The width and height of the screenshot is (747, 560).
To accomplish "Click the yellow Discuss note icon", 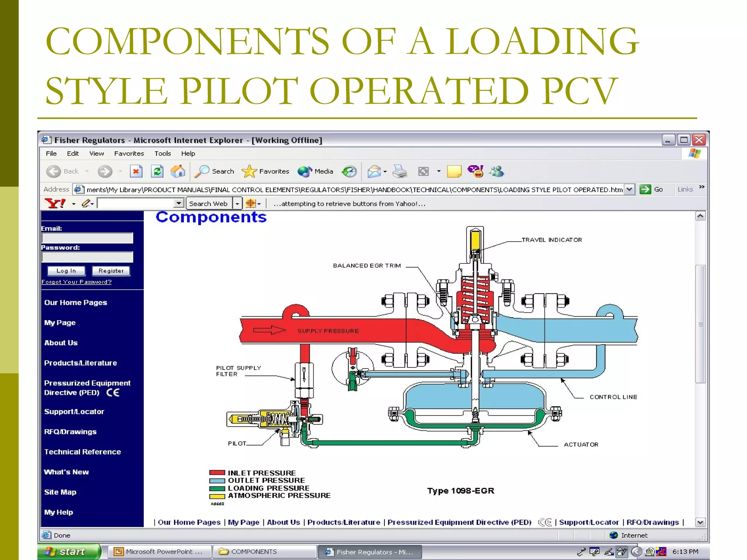I will click(x=454, y=171).
